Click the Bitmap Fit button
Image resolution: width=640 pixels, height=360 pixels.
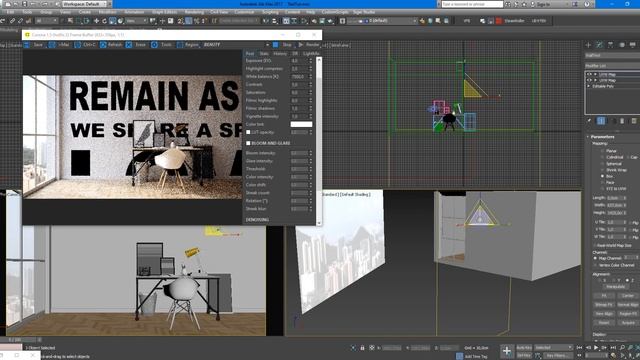[604, 304]
